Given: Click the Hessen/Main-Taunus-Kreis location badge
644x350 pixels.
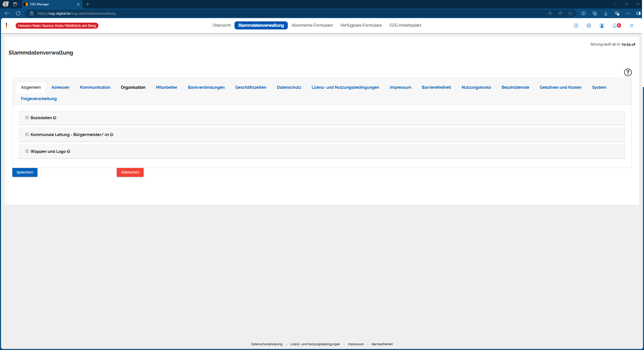Looking at the screenshot, I should 57,26.
